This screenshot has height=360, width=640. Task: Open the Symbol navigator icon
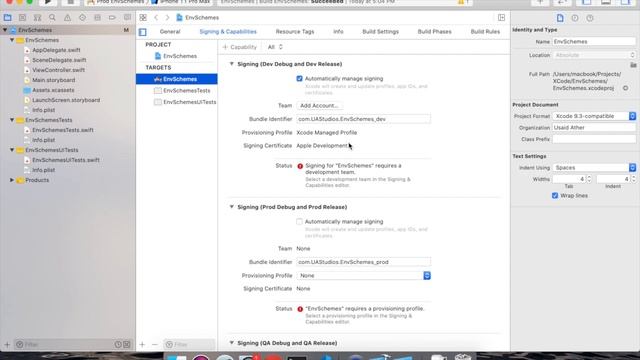click(37, 18)
